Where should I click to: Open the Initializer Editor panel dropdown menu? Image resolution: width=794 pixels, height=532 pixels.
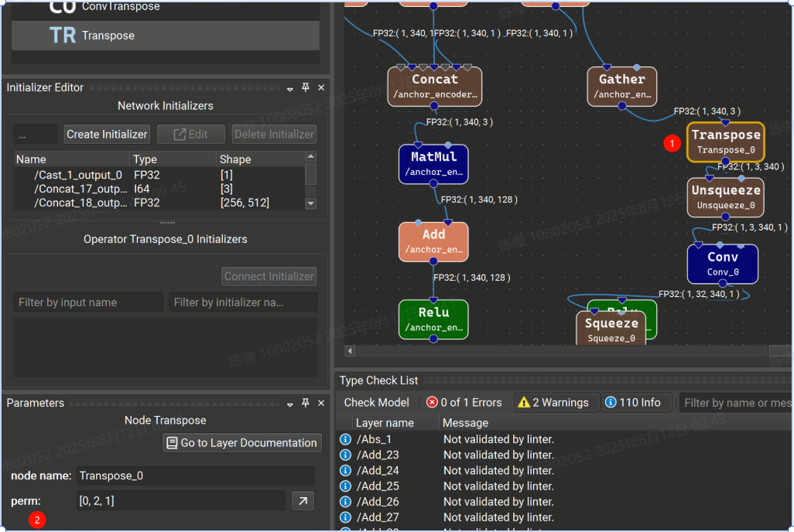pyautogui.click(x=292, y=87)
